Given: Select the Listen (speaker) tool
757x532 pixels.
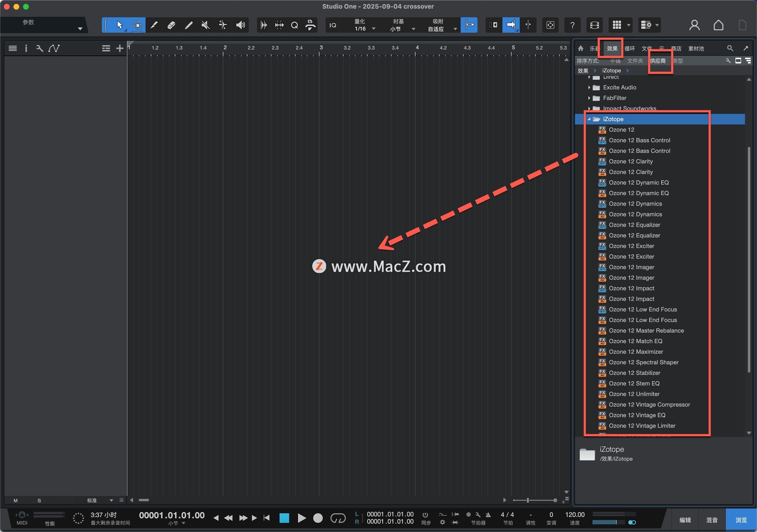Looking at the screenshot, I should coord(240,25).
